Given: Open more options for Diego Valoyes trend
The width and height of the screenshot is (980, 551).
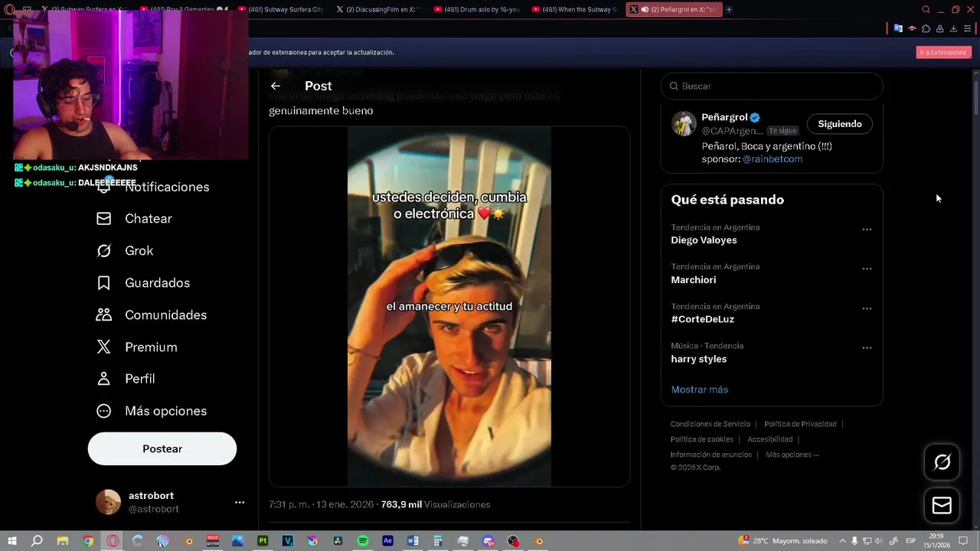Looking at the screenshot, I should [x=867, y=230].
